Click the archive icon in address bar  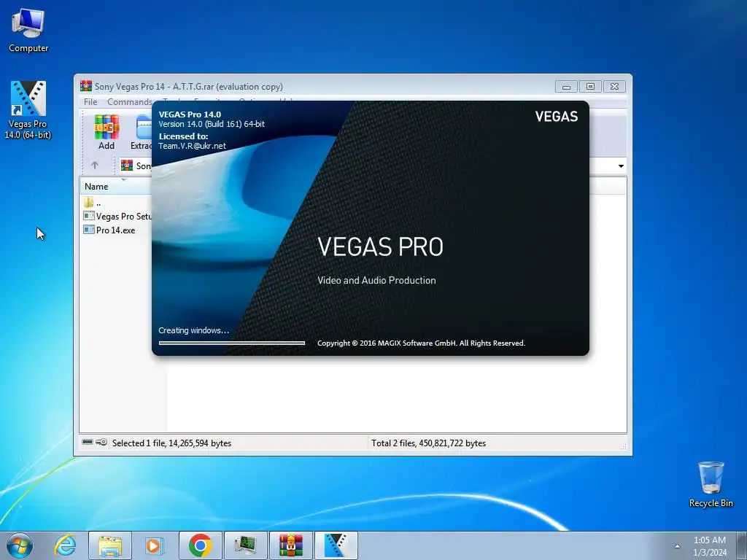[x=127, y=166]
